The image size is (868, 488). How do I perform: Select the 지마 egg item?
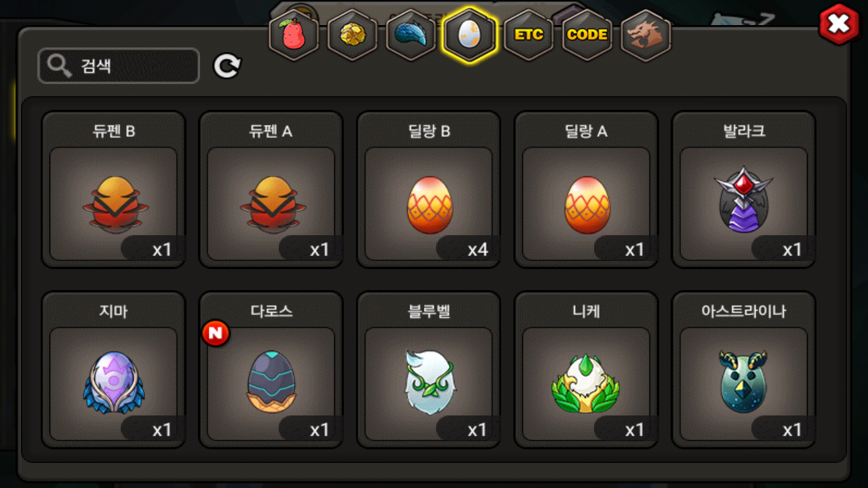coord(113,370)
